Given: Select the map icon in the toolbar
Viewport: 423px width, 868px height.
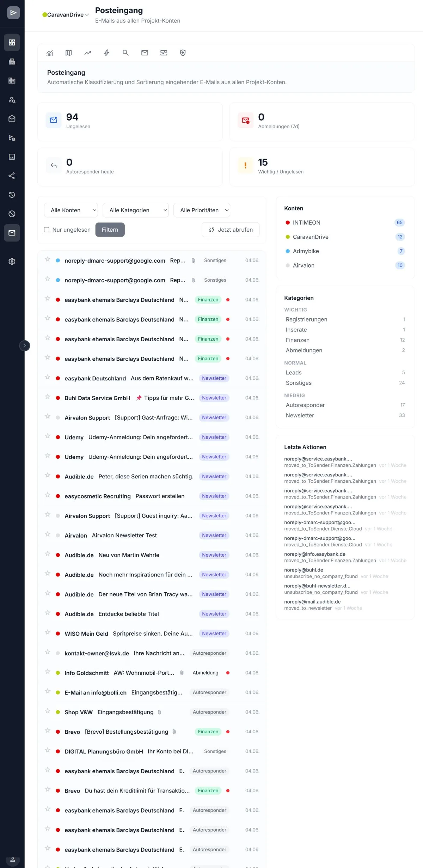Looking at the screenshot, I should point(68,53).
